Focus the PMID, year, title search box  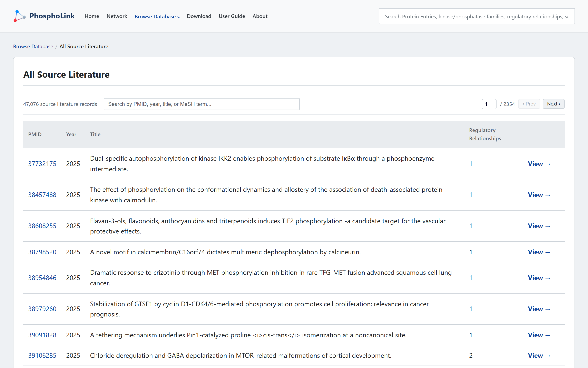(x=202, y=104)
